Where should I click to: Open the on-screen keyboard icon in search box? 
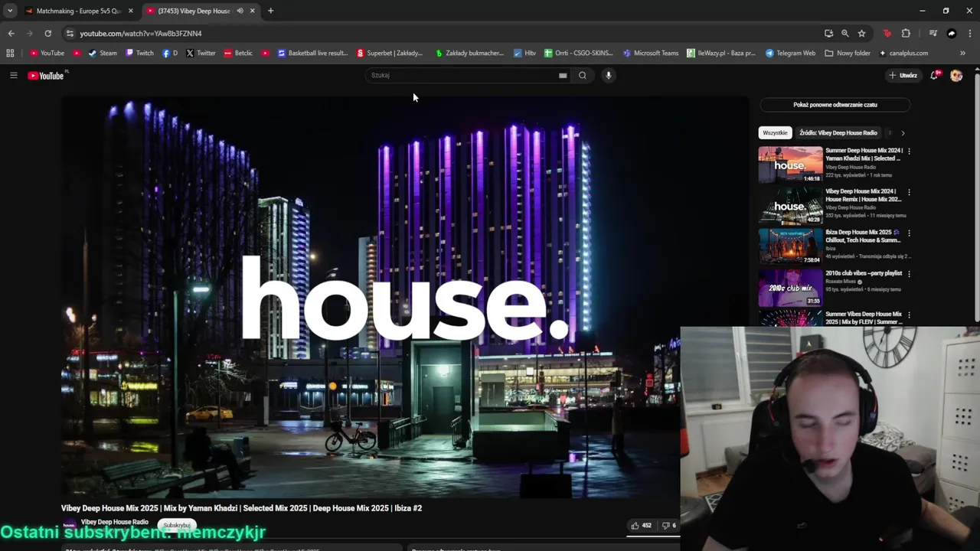point(563,75)
